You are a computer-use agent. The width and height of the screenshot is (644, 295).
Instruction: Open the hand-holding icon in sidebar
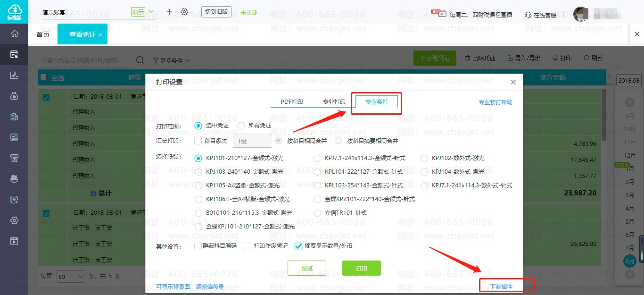coord(14,179)
